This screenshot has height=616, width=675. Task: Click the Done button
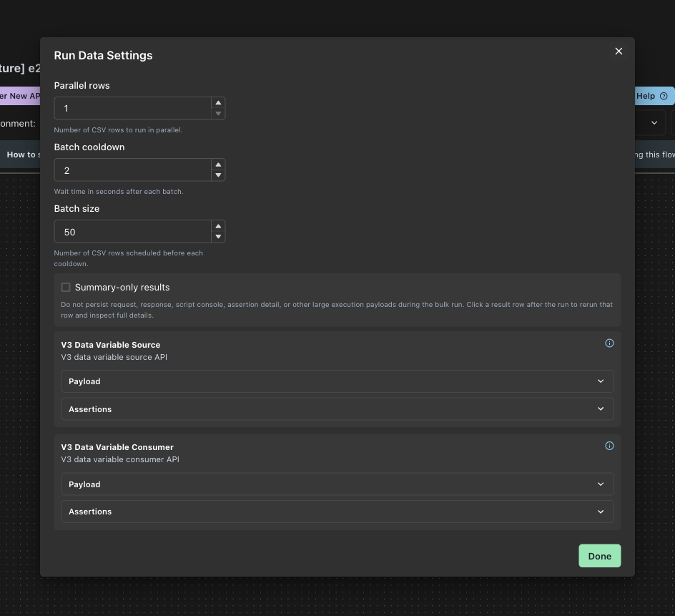600,556
